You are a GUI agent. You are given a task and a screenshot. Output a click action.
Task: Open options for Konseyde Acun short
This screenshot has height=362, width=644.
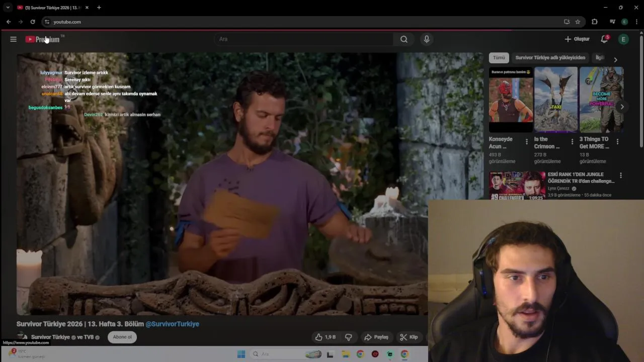click(x=527, y=142)
